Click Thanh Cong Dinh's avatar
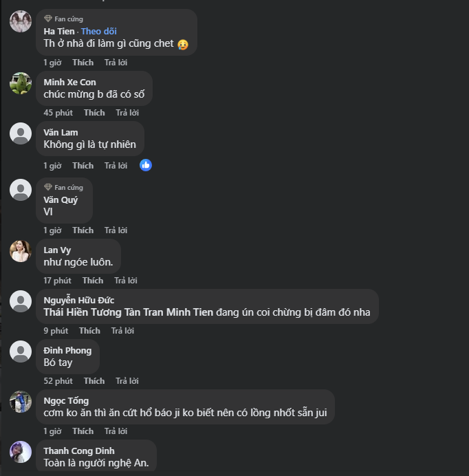The height and width of the screenshot is (476, 469). click(x=21, y=452)
